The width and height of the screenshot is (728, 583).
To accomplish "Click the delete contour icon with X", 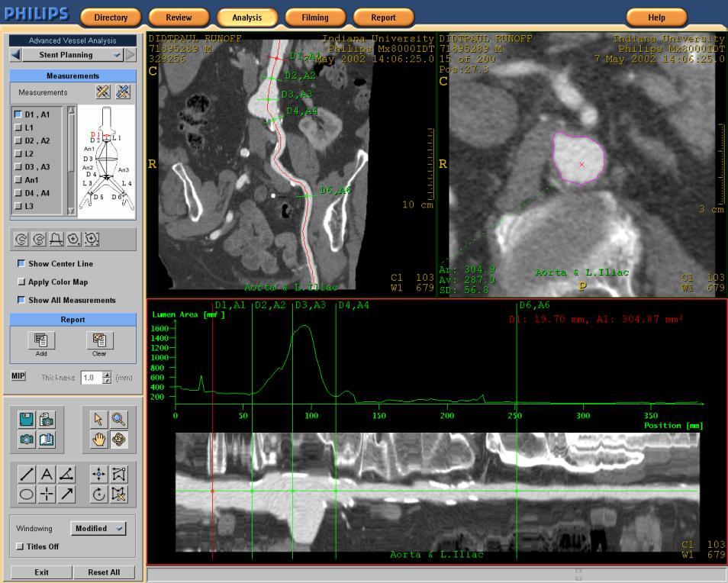I will point(119,494).
